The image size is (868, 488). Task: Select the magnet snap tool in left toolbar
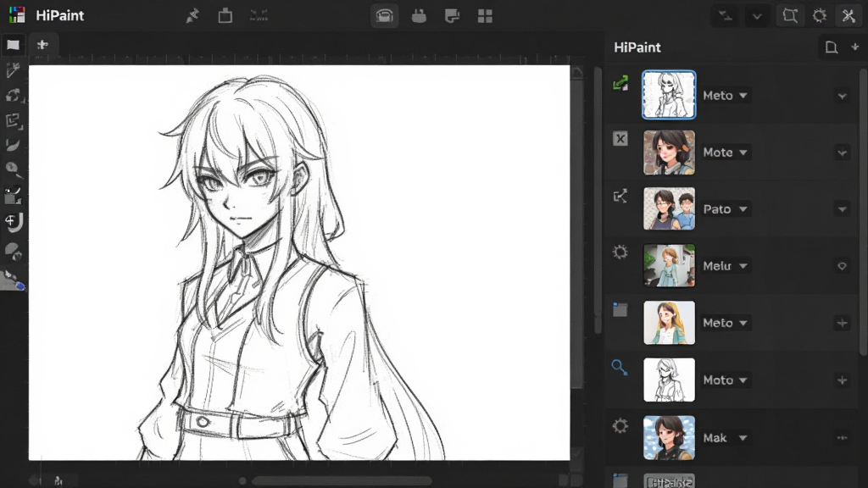(14, 223)
